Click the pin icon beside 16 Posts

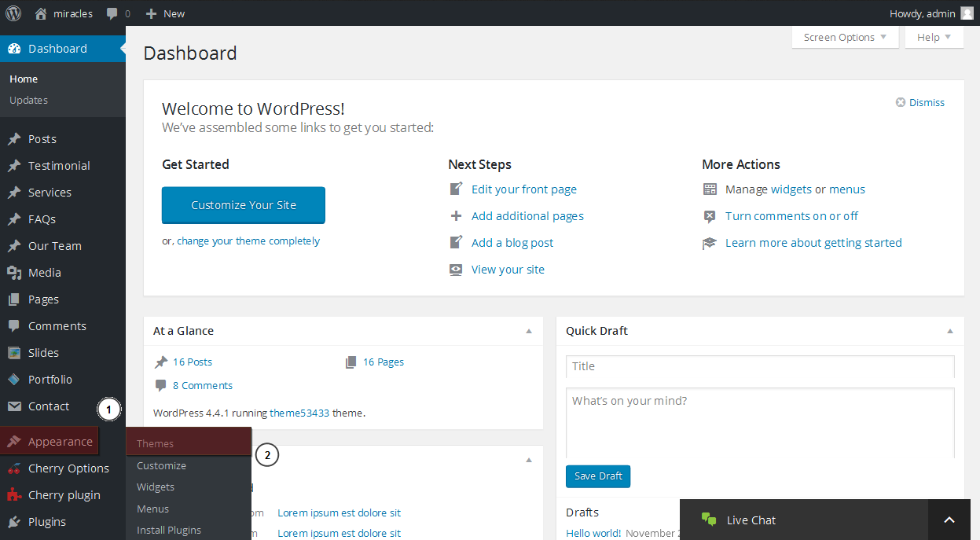(161, 362)
